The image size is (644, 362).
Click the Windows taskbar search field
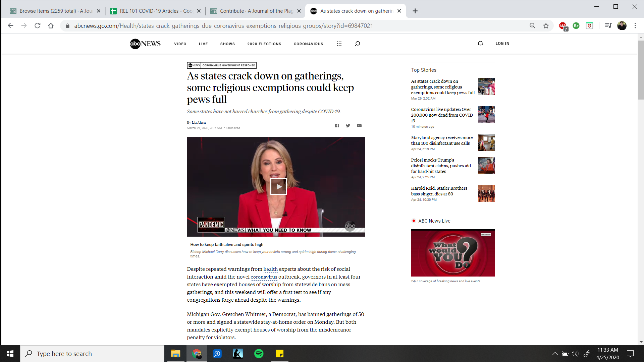[92, 354]
